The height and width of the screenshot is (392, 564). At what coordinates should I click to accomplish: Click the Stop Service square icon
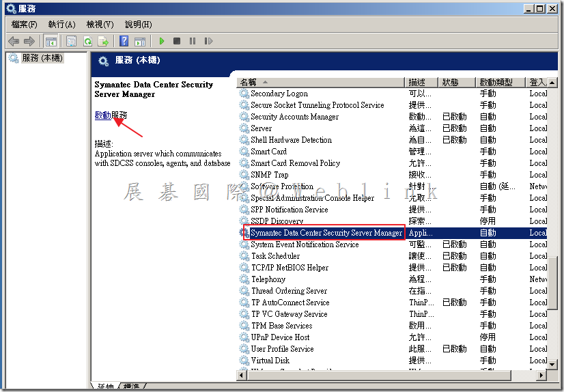pyautogui.click(x=177, y=41)
